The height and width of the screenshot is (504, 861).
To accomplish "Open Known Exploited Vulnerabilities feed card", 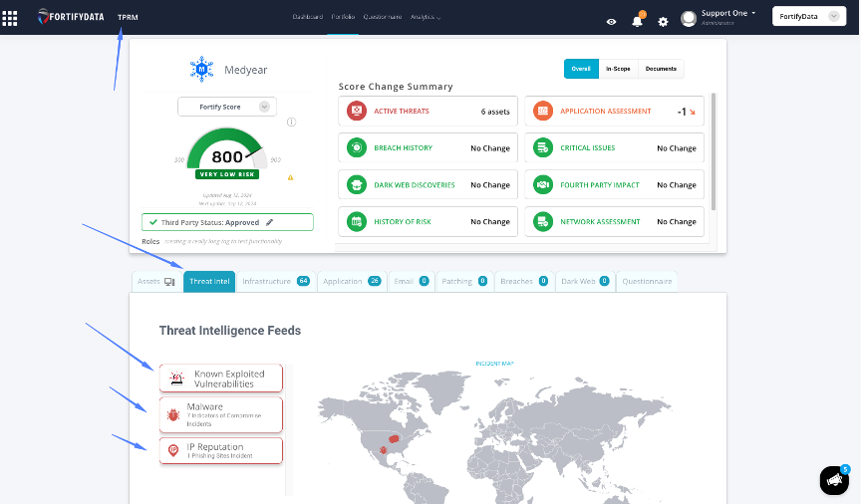I will [221, 378].
